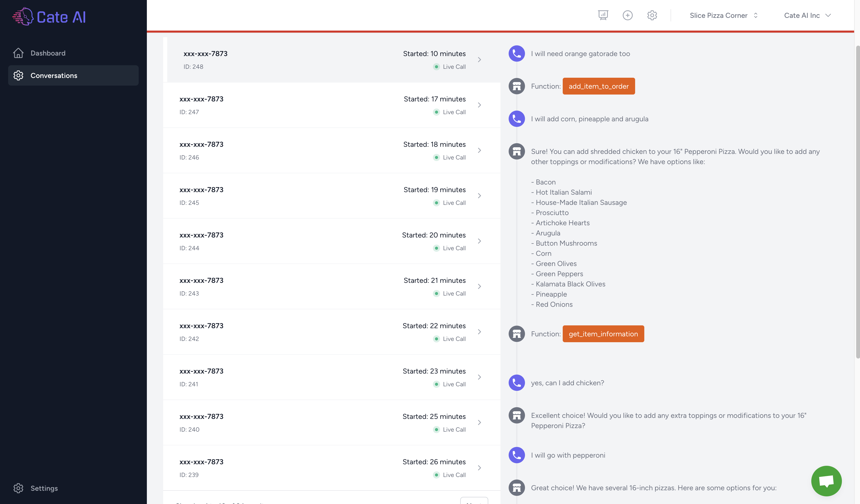Click phone icon beside 'I will go with pepperoni'
The height and width of the screenshot is (504, 860).
point(517,455)
